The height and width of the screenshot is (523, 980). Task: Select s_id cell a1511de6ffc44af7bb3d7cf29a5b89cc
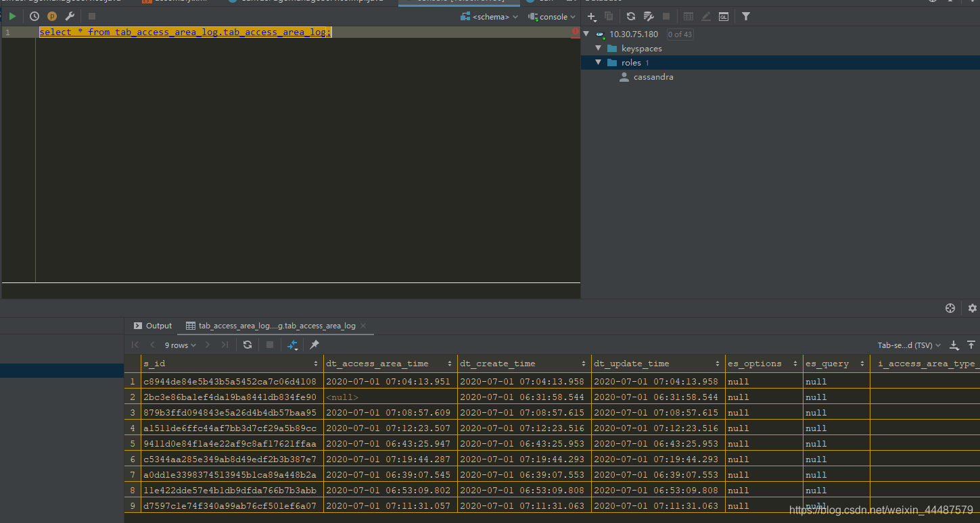232,428
